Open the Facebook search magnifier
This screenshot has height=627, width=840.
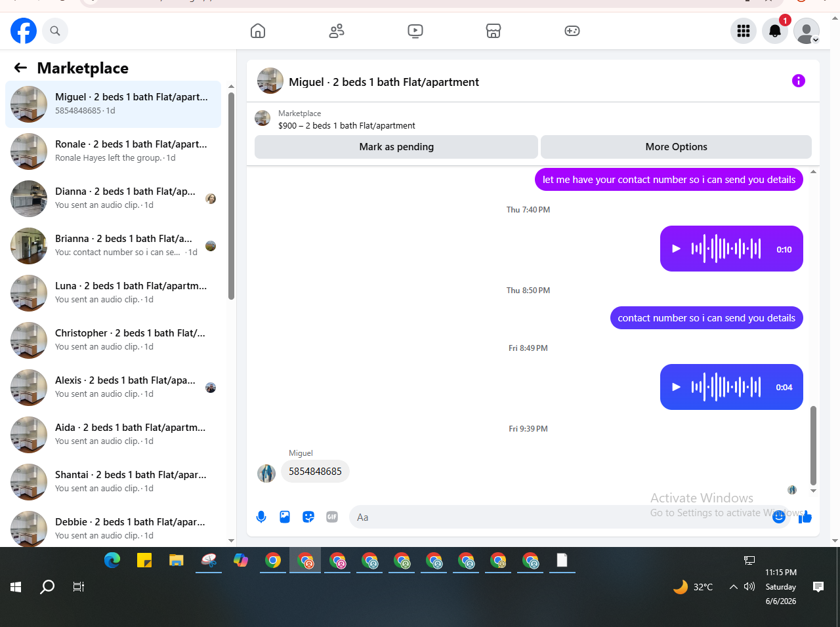click(55, 31)
